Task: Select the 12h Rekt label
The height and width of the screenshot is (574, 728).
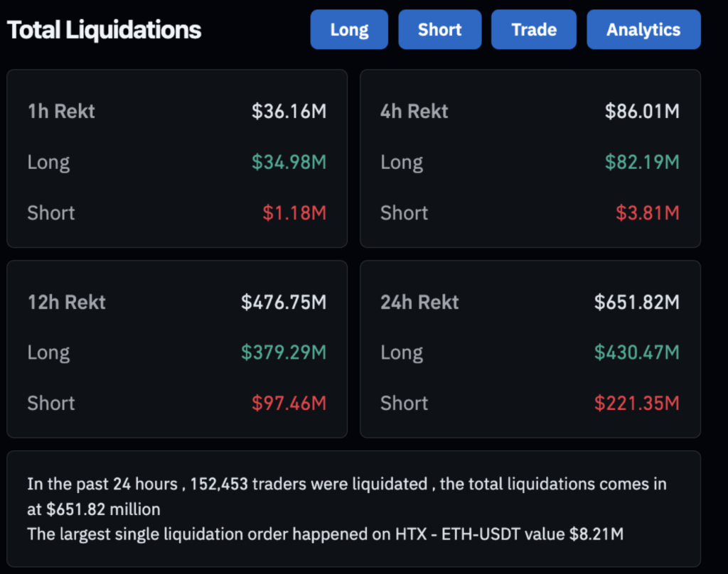Action: [66, 302]
